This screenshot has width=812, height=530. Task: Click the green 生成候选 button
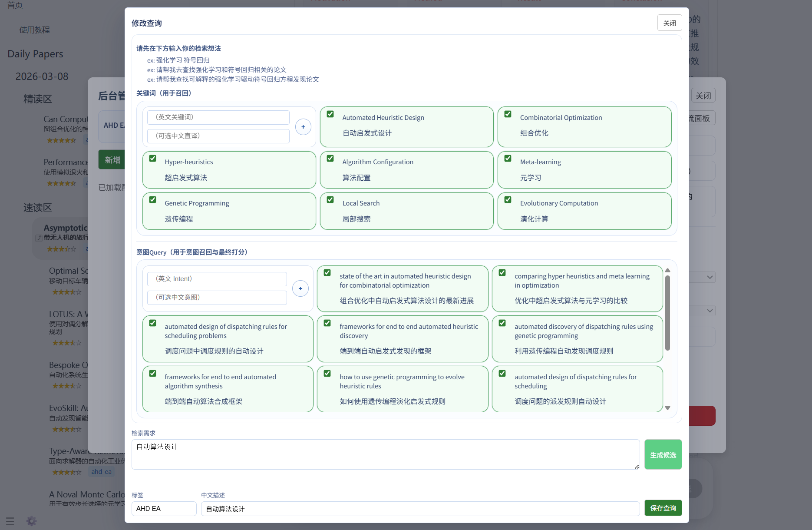click(x=663, y=454)
